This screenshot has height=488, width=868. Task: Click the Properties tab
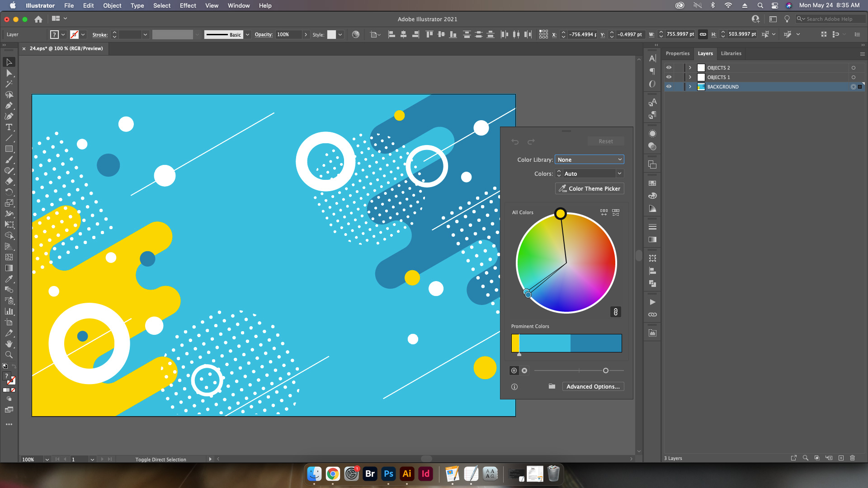click(x=678, y=53)
